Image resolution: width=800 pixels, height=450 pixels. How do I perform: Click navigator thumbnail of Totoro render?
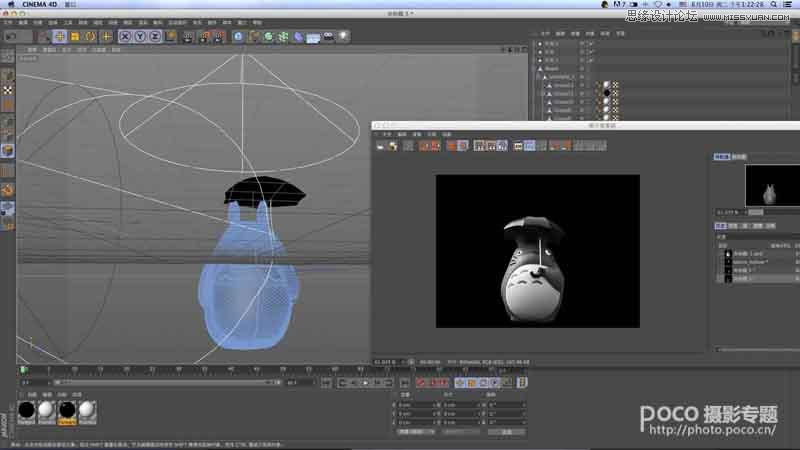point(772,185)
